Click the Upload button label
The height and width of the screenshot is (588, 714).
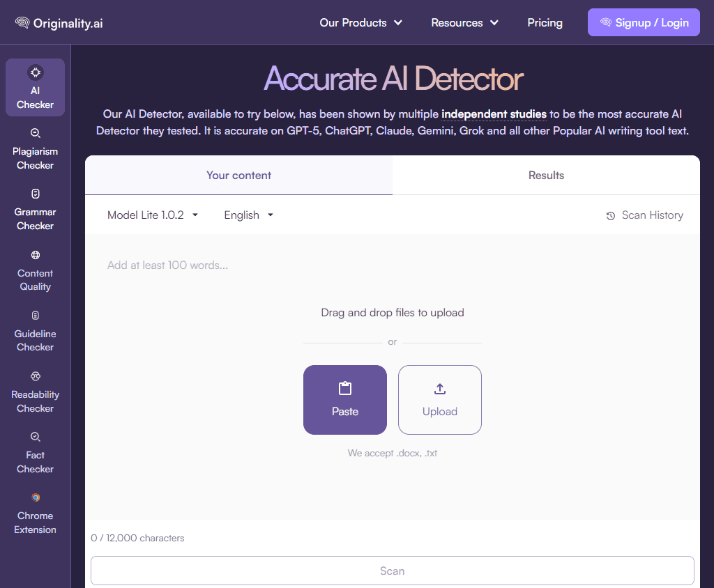point(440,412)
